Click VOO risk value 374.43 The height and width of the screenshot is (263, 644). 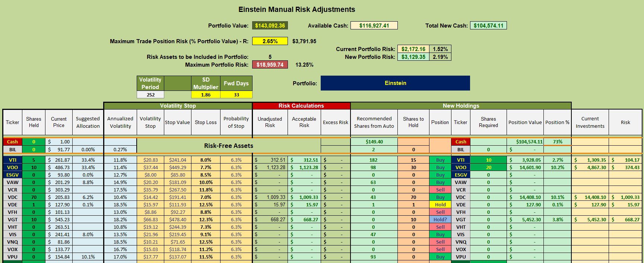pyautogui.click(x=625, y=167)
